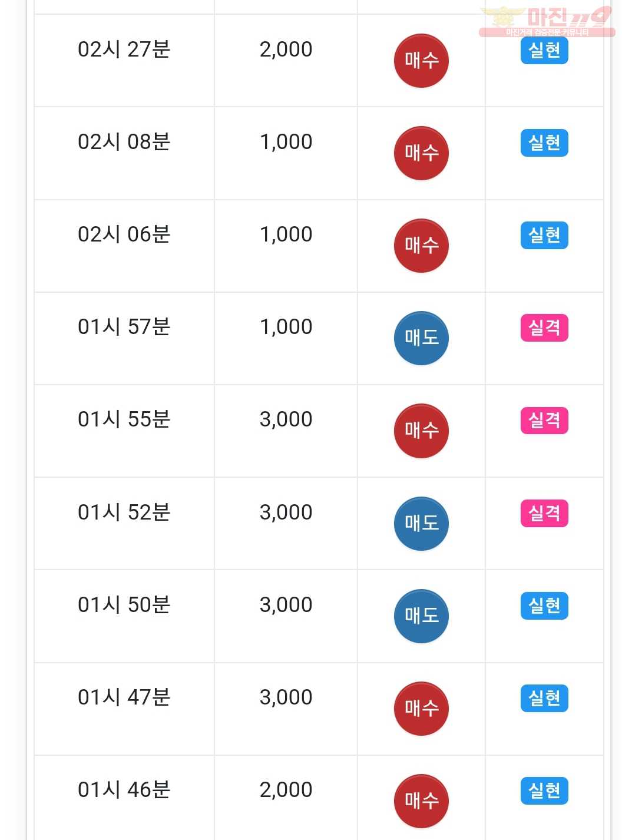This screenshot has width=622, height=840.
Task: Click the blue 매도 badge at 01시 57분
Action: (421, 338)
